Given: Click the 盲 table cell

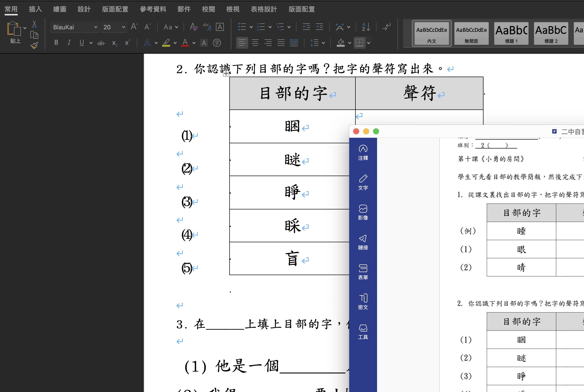Looking at the screenshot, I should (x=290, y=258).
